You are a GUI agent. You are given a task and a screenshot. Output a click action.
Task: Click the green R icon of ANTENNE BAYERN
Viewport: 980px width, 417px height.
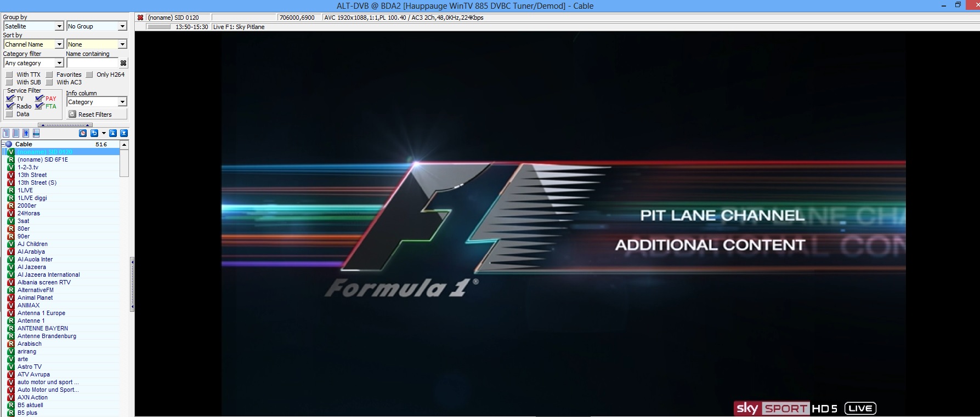(x=10, y=328)
